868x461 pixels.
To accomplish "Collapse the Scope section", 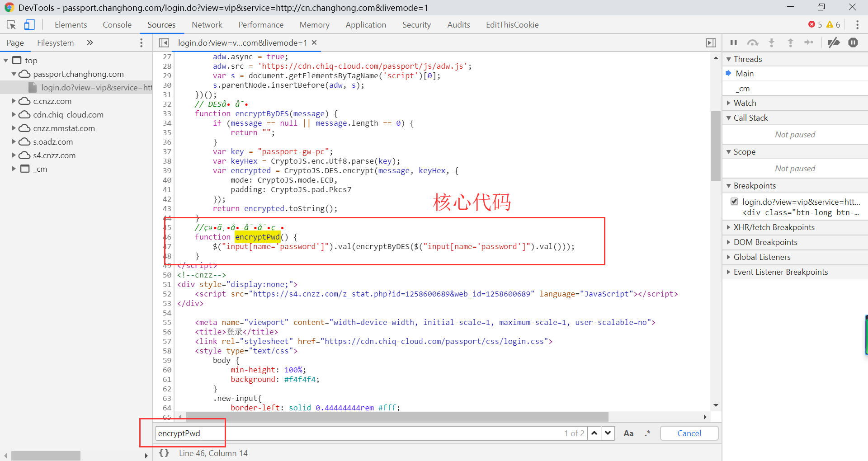I will pyautogui.click(x=795, y=152).
